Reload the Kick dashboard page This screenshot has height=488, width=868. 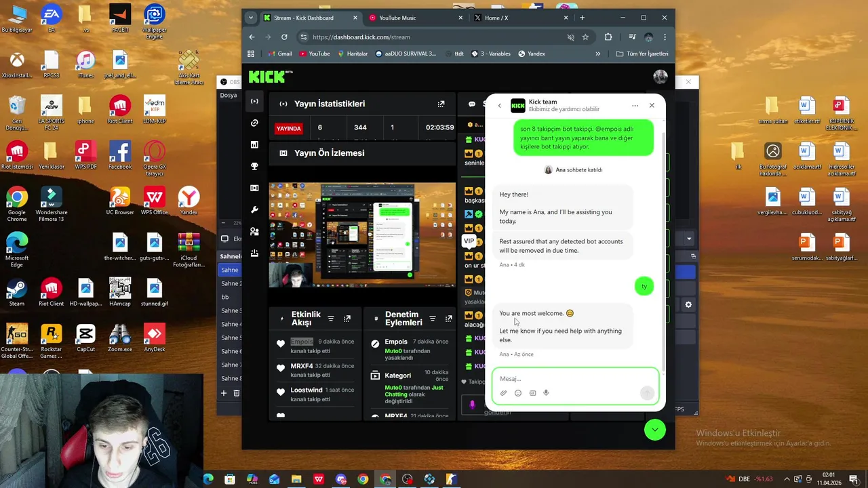(x=284, y=37)
